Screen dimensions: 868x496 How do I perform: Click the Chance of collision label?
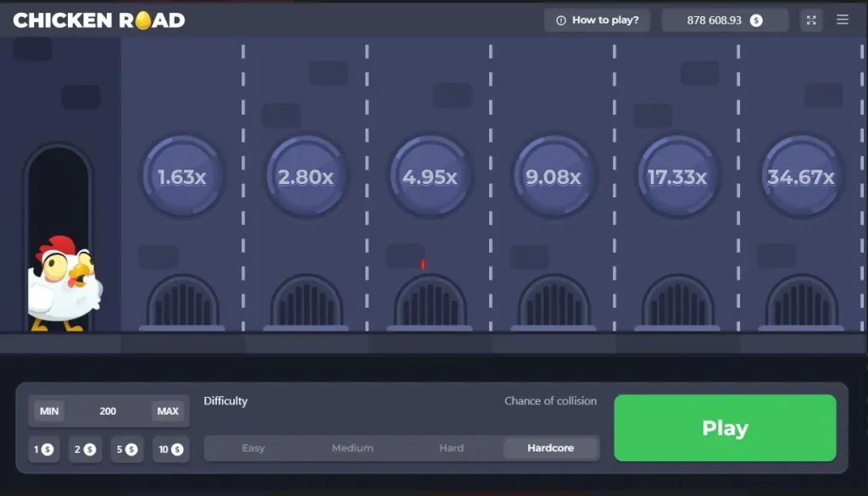click(x=550, y=401)
